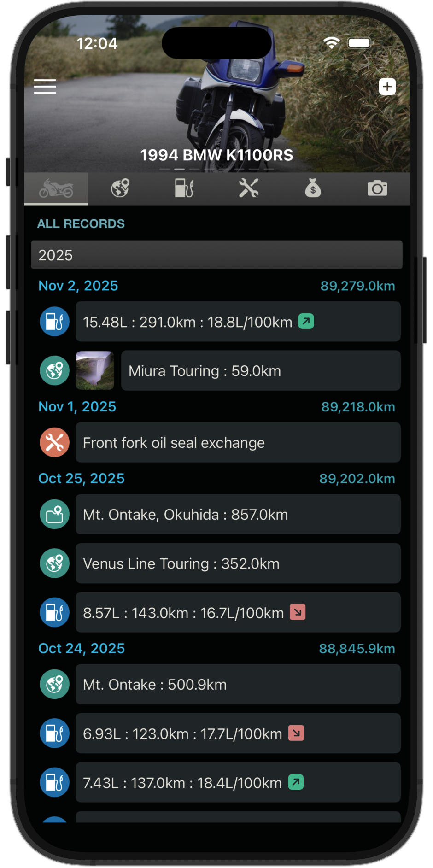Image resolution: width=433 pixels, height=868 pixels.
Task: Open the Mt. Ontake 500.9km record
Action: point(238,684)
